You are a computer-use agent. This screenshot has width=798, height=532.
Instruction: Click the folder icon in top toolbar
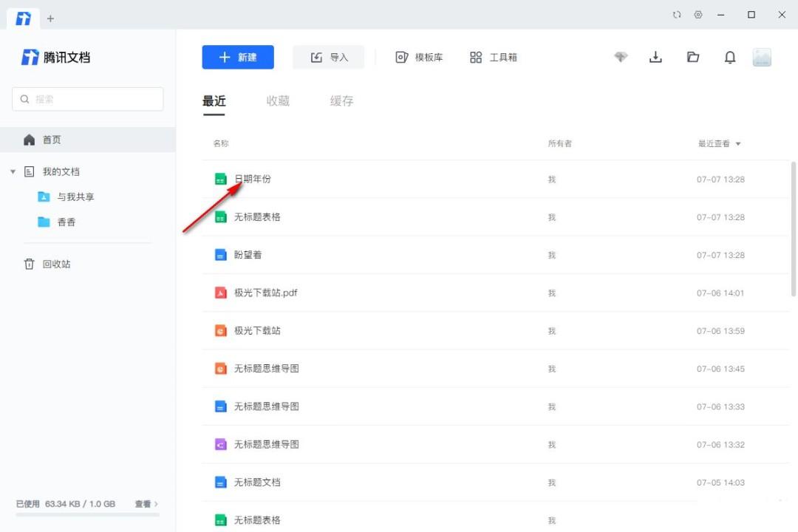pyautogui.click(x=693, y=58)
